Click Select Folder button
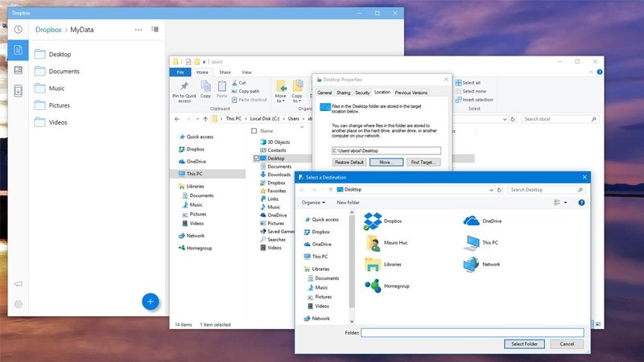Viewport: 644px width, 362px height. 525,344
